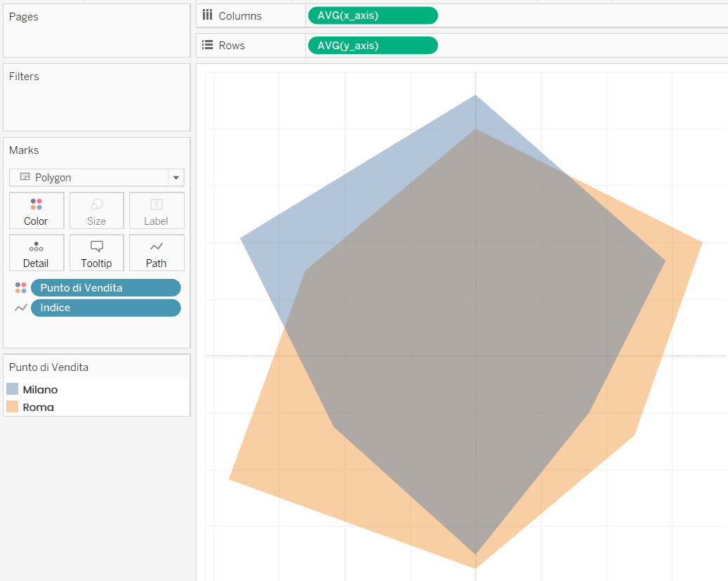Select the Indice pill in Marks

(105, 308)
